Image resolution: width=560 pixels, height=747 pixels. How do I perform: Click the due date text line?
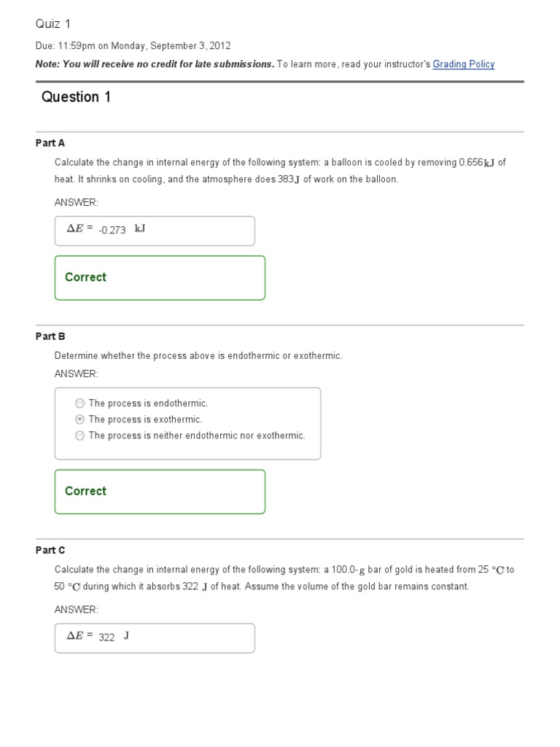coord(133,45)
